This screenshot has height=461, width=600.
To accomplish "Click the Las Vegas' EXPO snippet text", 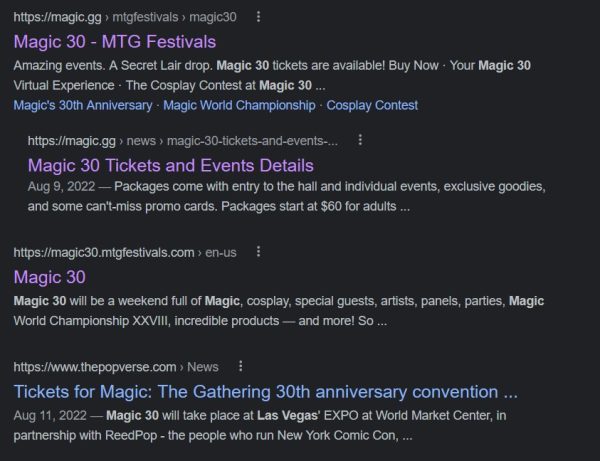I will [300, 415].
